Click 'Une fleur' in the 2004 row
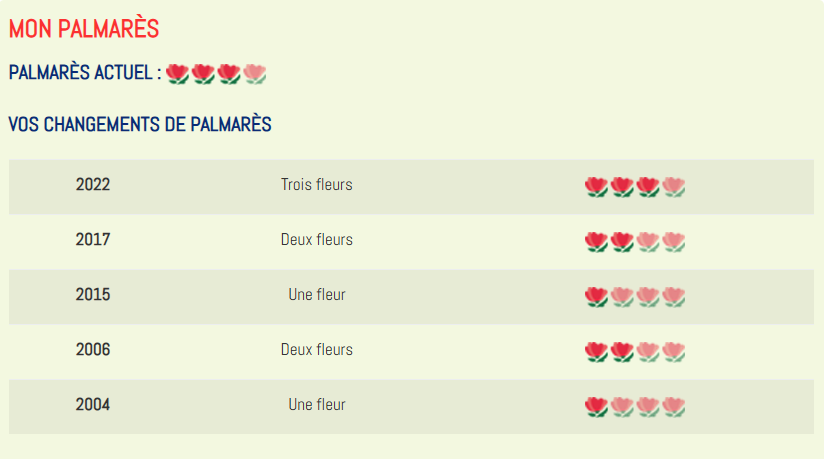 (317, 405)
